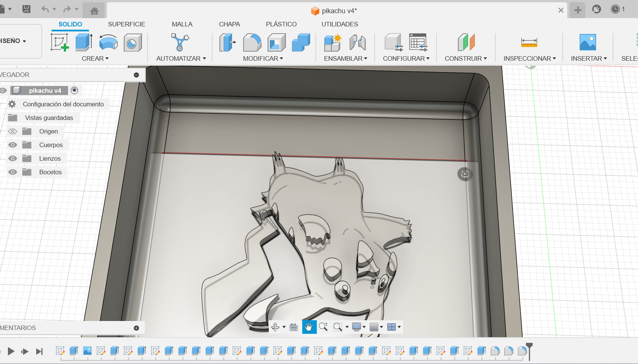Open the CREAR dropdown
638x364 pixels.
[95, 58]
